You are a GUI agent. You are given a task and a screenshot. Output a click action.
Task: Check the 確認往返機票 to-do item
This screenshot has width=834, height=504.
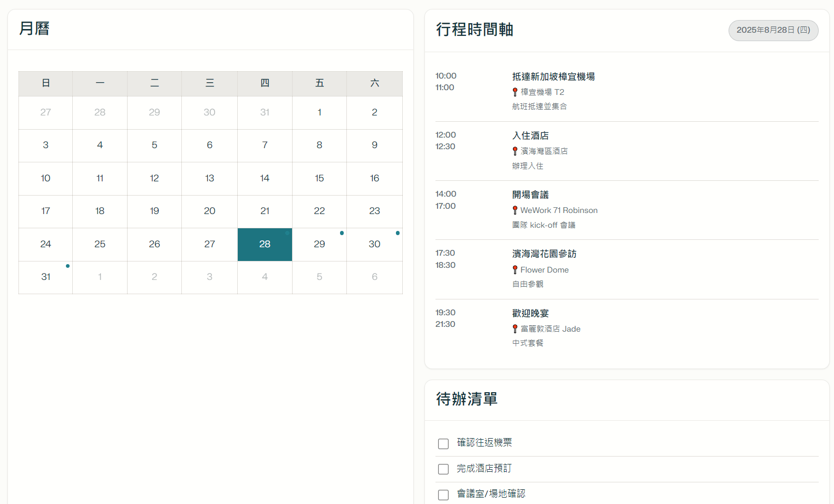click(443, 444)
